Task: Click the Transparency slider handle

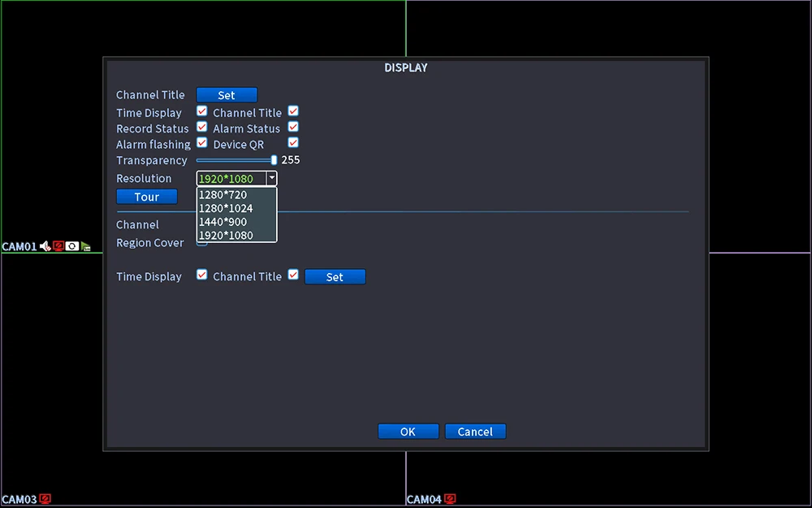Action: (x=274, y=160)
